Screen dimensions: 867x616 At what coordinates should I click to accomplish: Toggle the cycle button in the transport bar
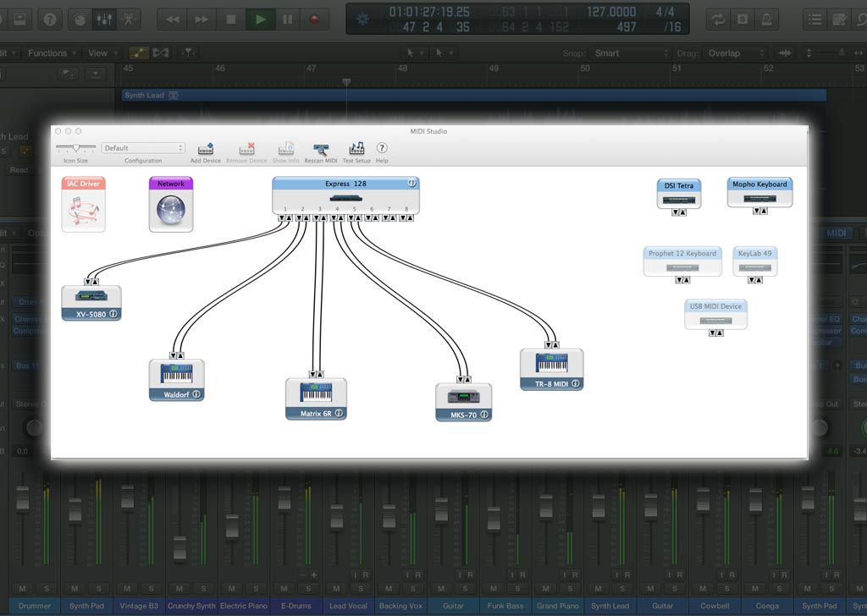click(x=719, y=19)
